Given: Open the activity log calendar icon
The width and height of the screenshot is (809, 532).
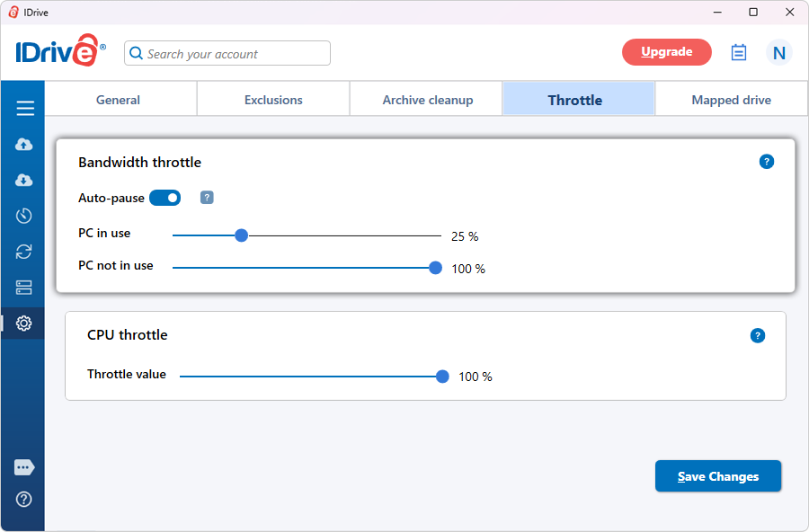Looking at the screenshot, I should coord(739,53).
